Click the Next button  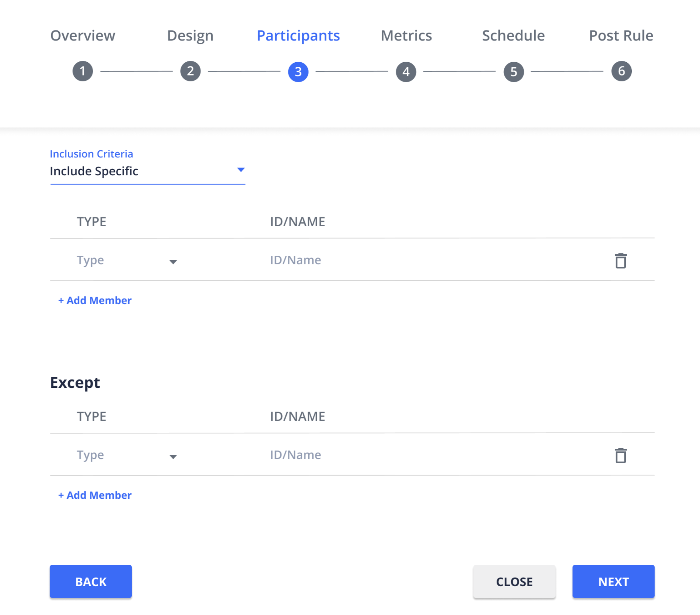pos(613,582)
